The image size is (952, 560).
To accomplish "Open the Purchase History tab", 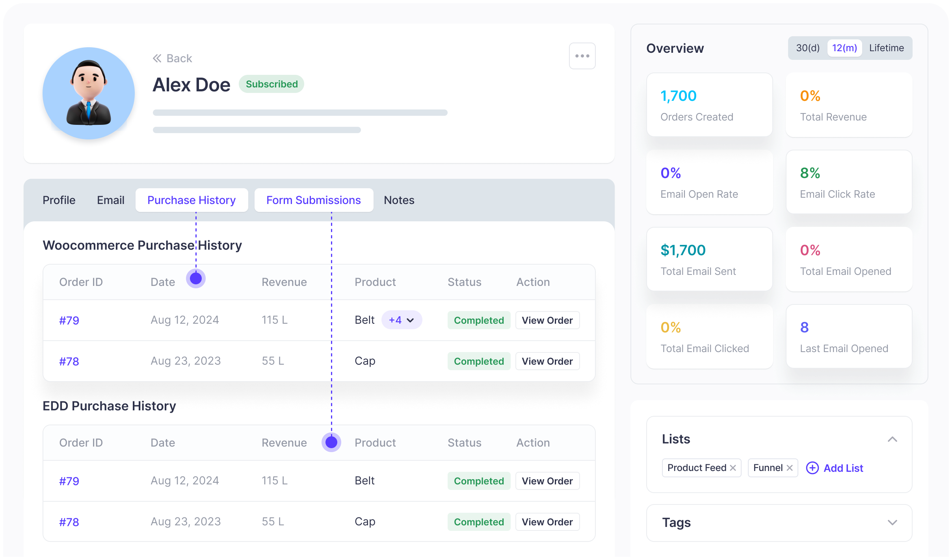I will tap(192, 200).
